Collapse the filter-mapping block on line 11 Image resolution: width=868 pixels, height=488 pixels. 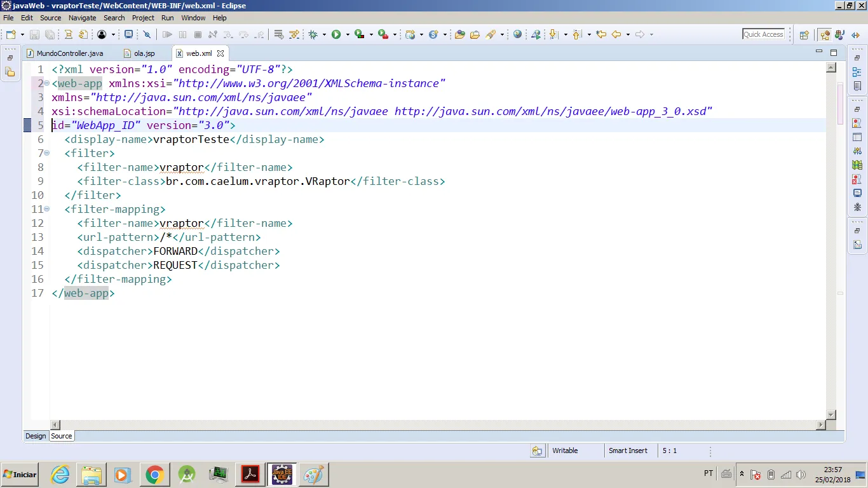(x=47, y=209)
